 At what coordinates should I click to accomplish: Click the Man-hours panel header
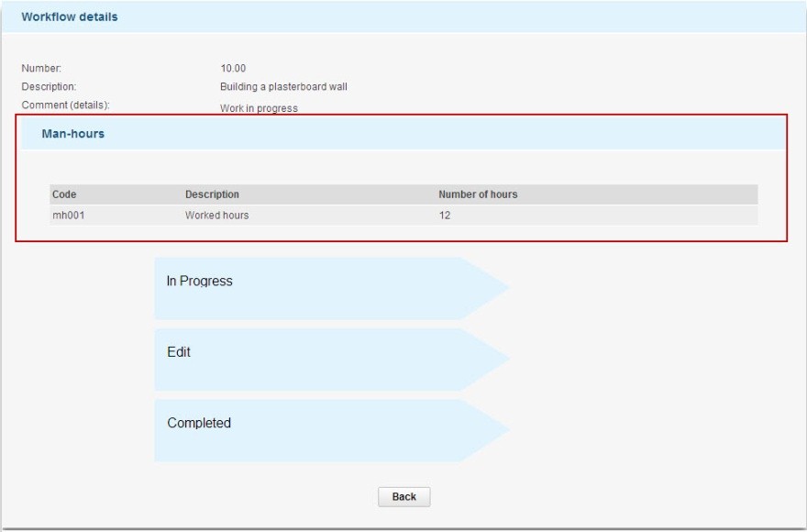(x=73, y=133)
